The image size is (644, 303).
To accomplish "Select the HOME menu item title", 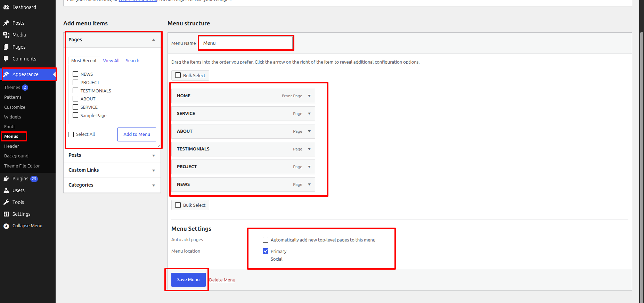I will [x=184, y=96].
